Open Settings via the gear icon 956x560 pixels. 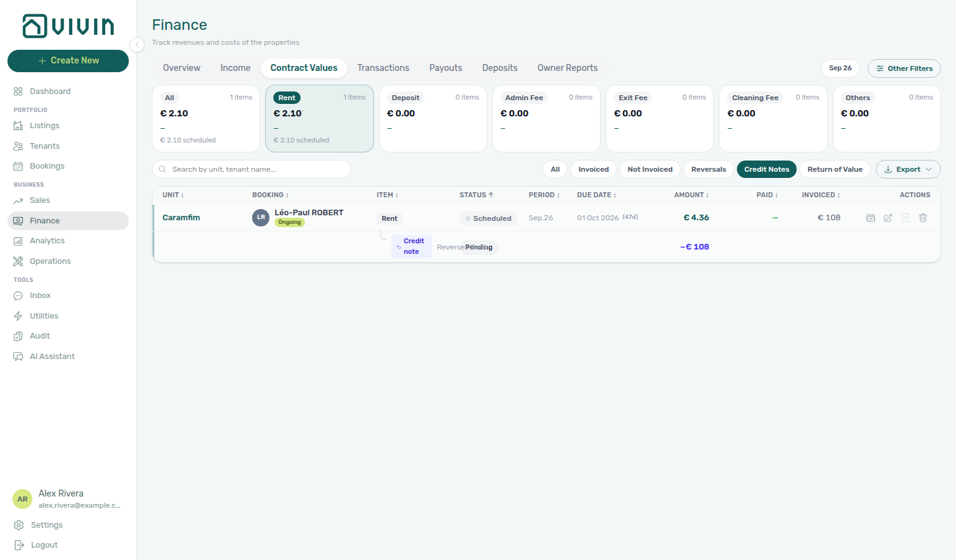(x=19, y=525)
